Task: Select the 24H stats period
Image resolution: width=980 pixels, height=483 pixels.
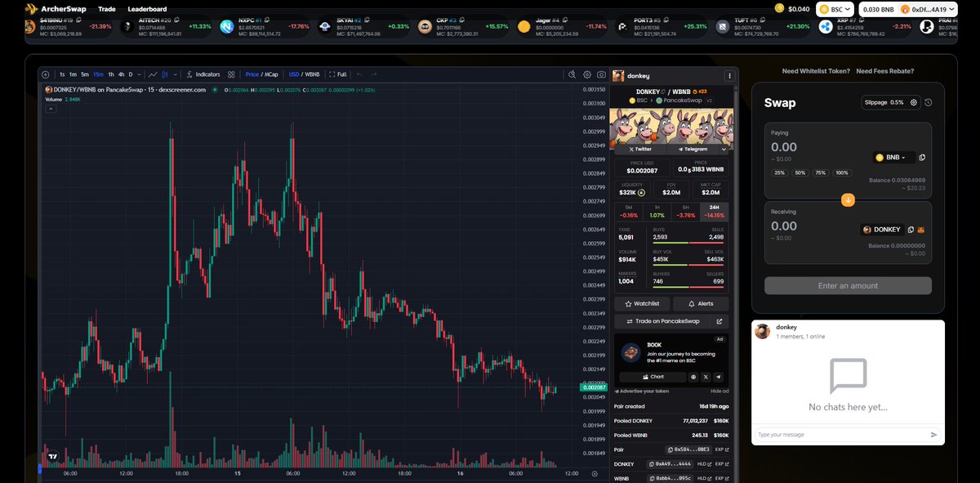Action: click(714, 212)
